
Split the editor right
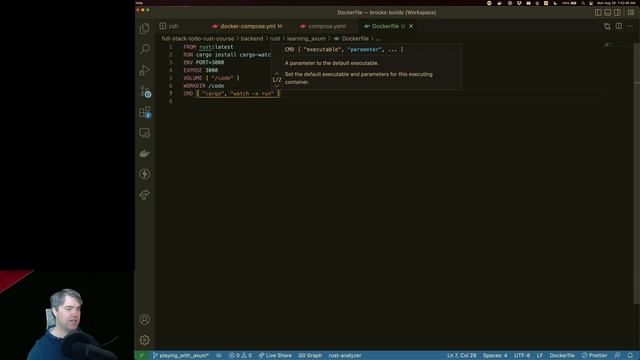pyautogui.click(x=619, y=26)
